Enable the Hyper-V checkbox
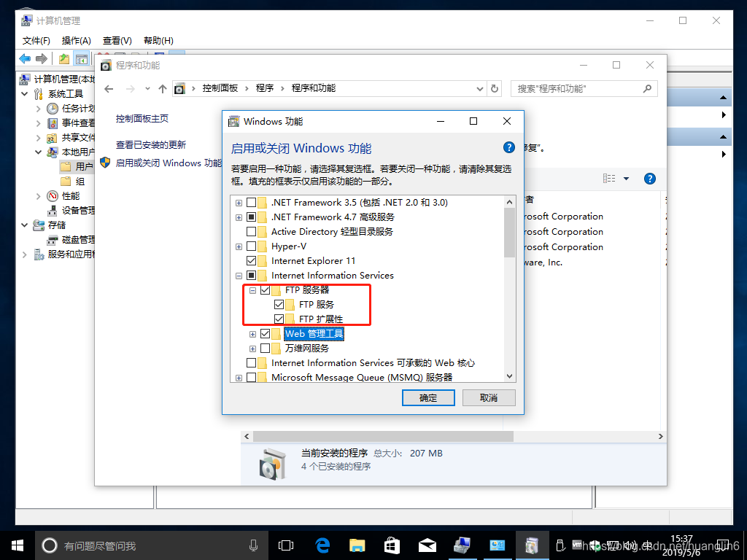Image resolution: width=747 pixels, height=560 pixels. coord(251,246)
